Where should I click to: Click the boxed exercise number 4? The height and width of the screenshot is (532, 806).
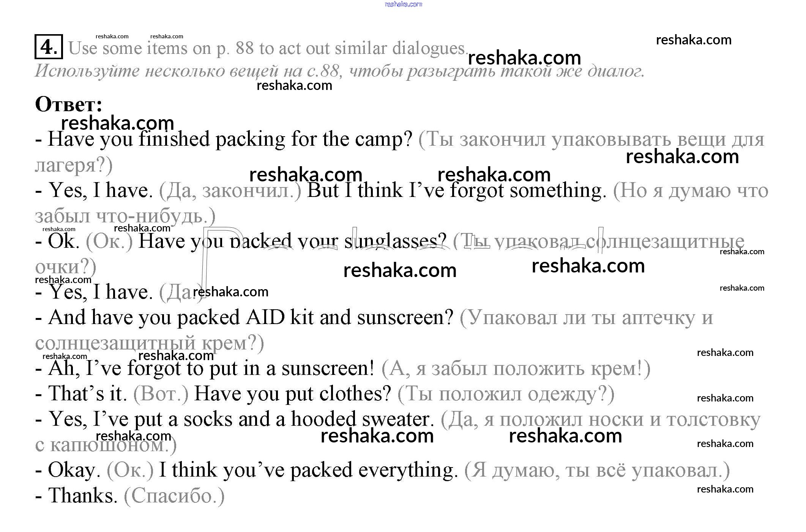(x=49, y=47)
